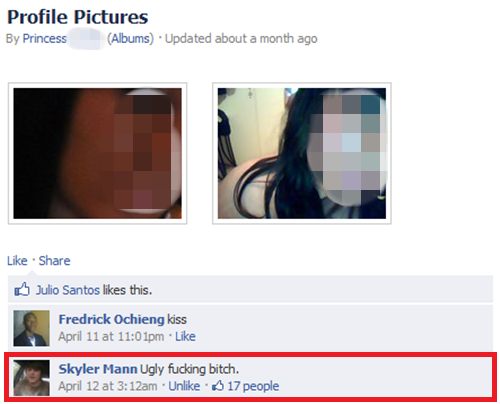Click the April 12 at 3:12am timestamp

pos(108,386)
